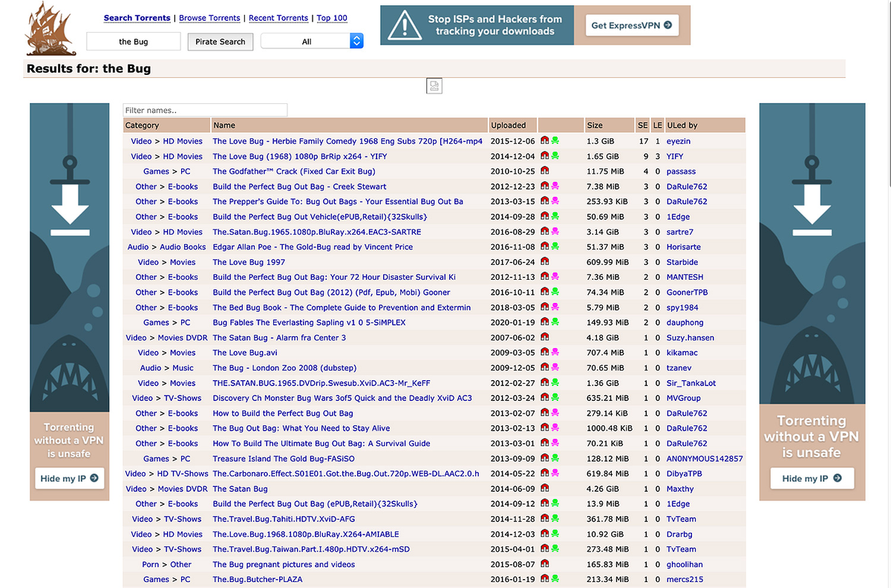
Task: Open magnet link for The.Bug.Butcher-PLAZA
Action: pos(544,579)
